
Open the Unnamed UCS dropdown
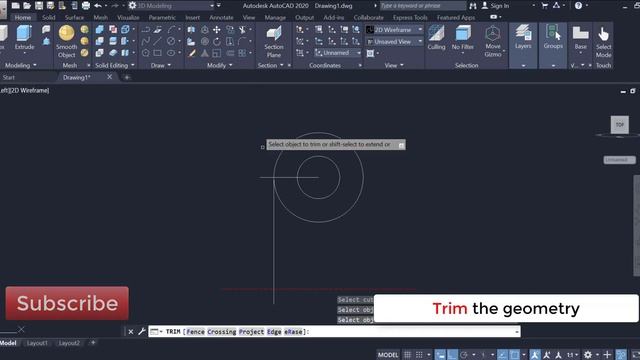point(338,53)
